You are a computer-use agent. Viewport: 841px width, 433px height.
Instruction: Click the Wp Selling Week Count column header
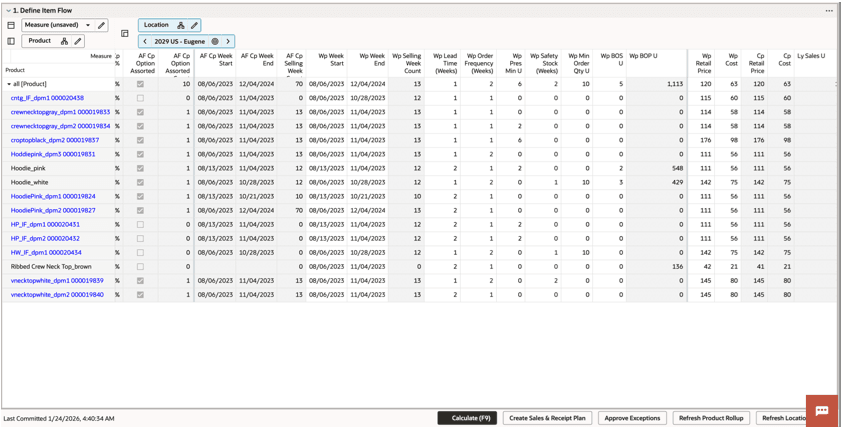coord(407,63)
